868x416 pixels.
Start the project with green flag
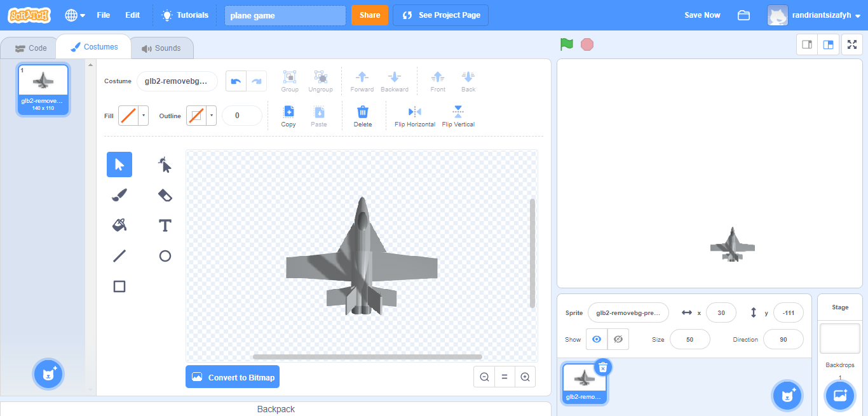[567, 44]
